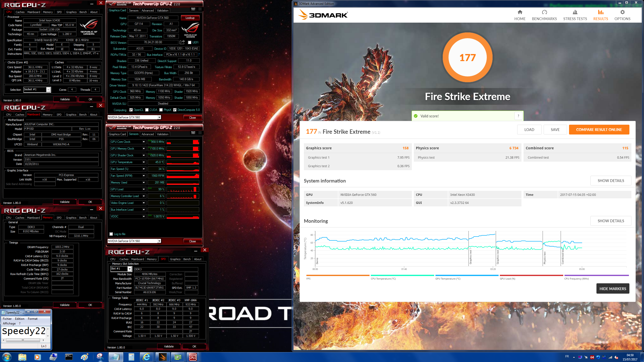Screen dimensions: 644x362
Task: Toggle the OpenCL checkbox in GPU-Z
Action: (x=131, y=110)
